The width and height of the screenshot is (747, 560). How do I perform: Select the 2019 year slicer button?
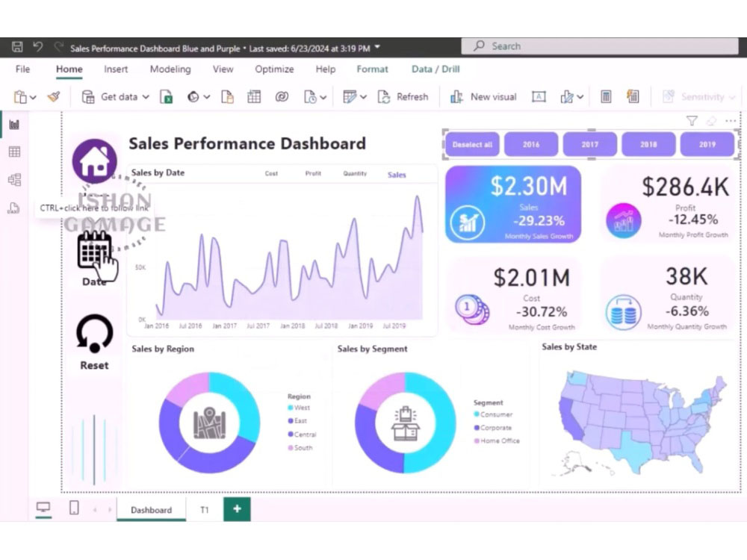[x=707, y=144]
